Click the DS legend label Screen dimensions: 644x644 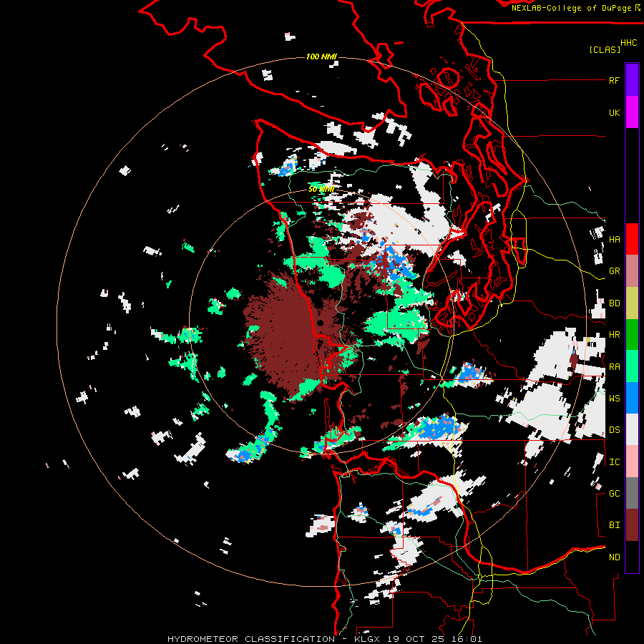614,429
